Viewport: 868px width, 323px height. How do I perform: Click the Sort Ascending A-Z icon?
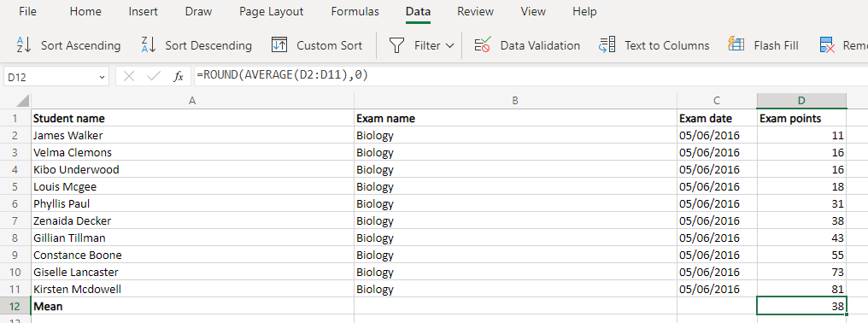[25, 45]
